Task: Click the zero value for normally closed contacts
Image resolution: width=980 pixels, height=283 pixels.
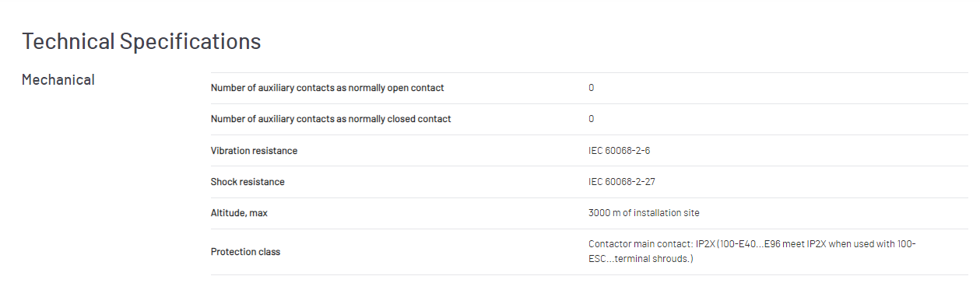Action: point(592,119)
